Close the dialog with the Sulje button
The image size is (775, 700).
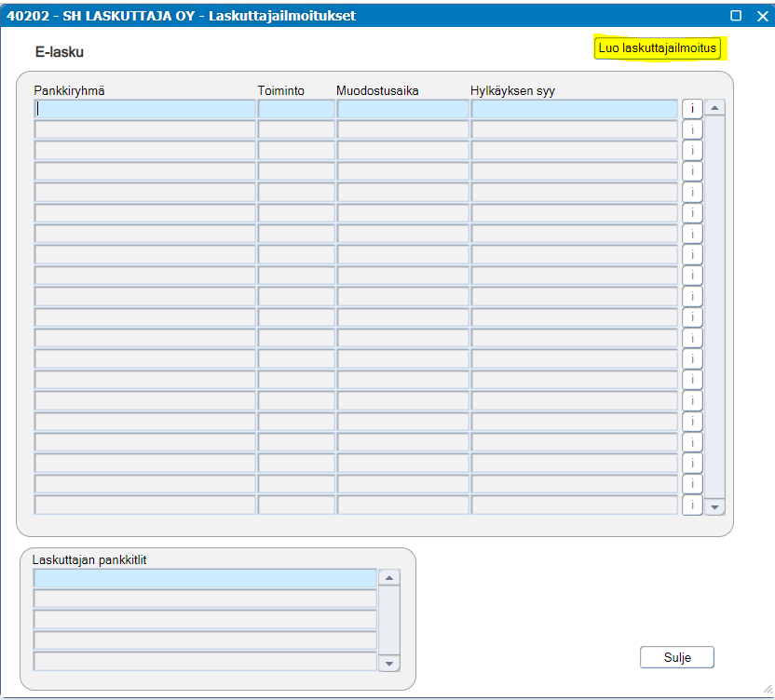pos(676,657)
